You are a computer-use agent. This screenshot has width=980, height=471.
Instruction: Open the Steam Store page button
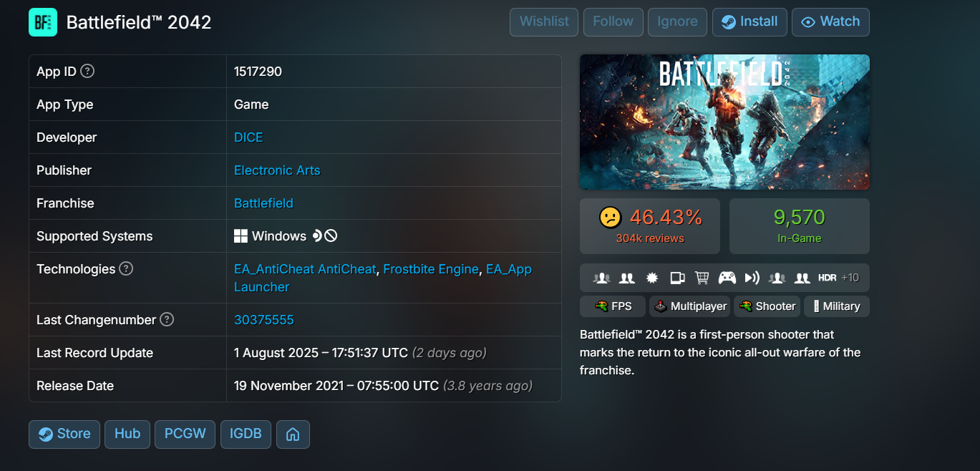point(64,434)
